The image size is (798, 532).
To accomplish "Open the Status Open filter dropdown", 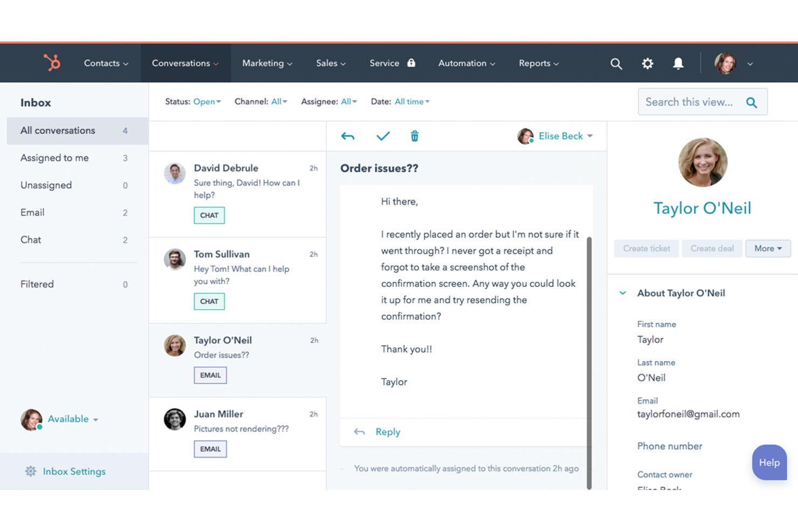I will click(207, 101).
